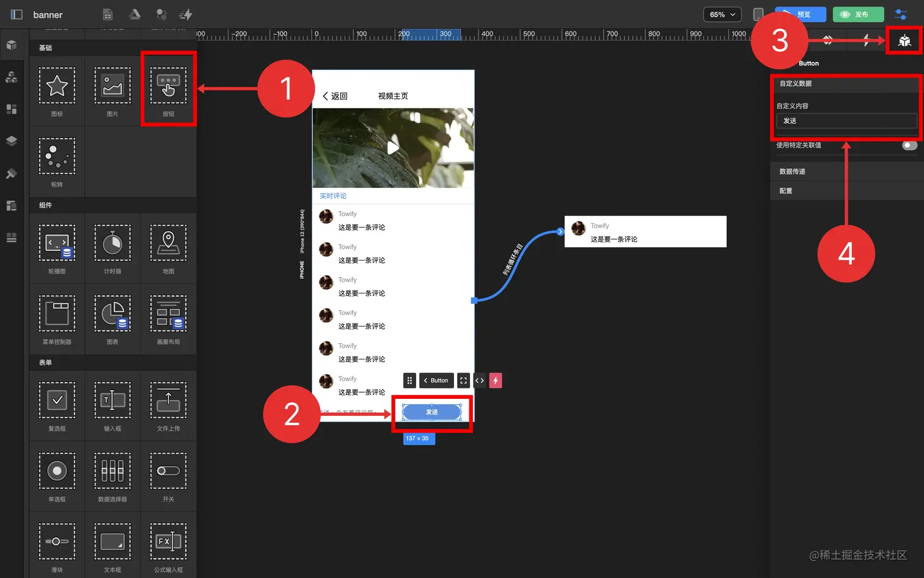This screenshot has height=578, width=924.
Task: Select the blue 发送 button on canvas
Action: point(431,412)
